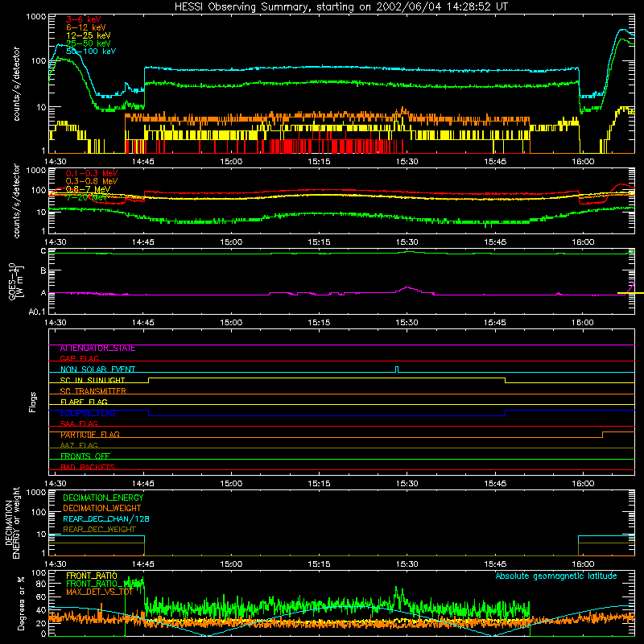644x644 pixels.
Task: Click the 0.3-0.8 MeV legend label
Action: coord(92,181)
